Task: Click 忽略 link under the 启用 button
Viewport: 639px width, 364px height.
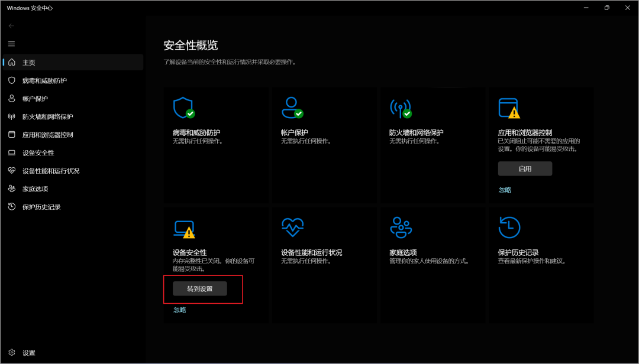Action: point(505,190)
